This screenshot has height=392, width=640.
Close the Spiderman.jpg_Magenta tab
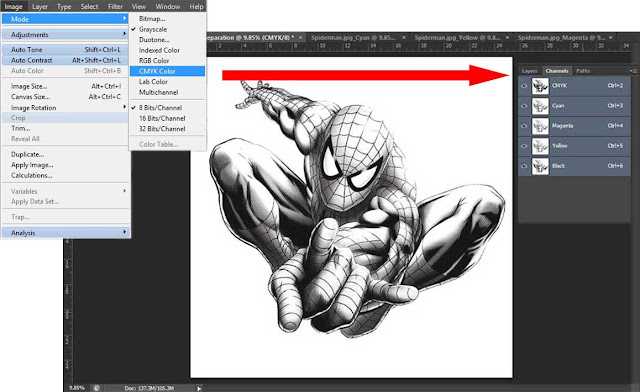(611, 38)
